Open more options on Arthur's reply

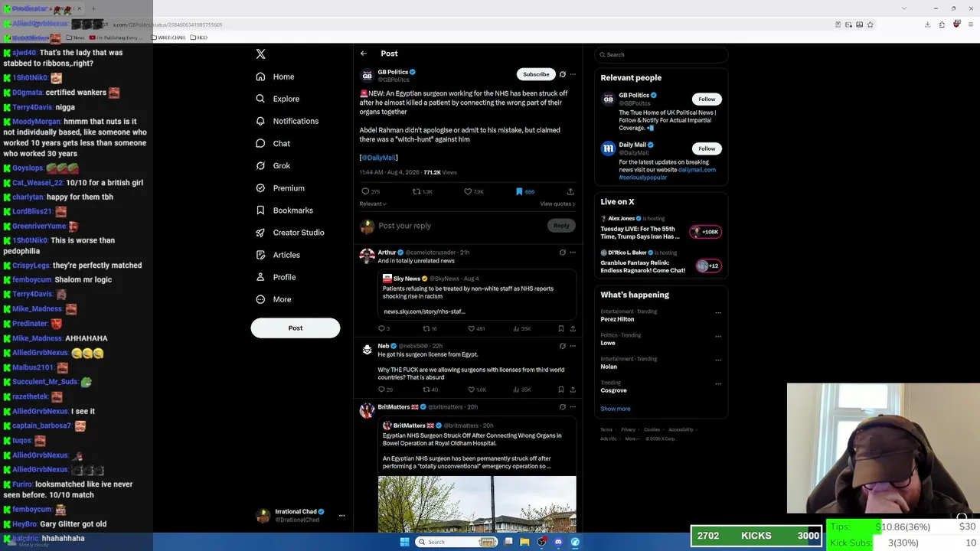573,252
